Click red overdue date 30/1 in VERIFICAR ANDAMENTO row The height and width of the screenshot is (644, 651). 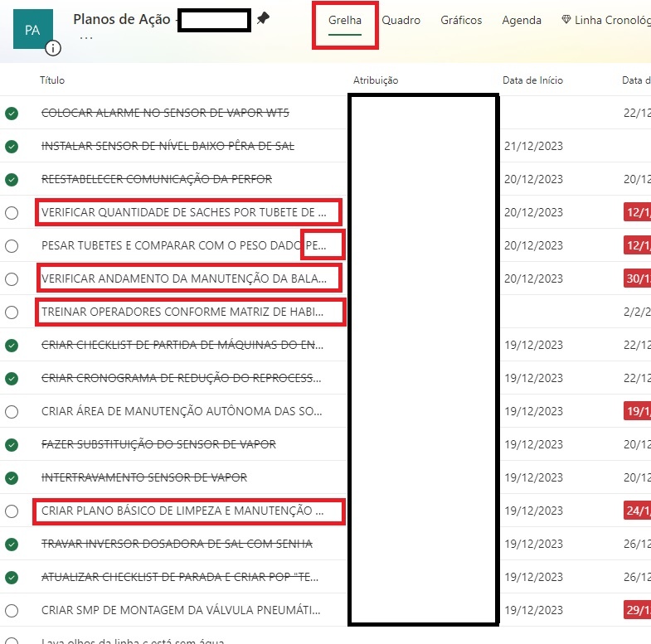(637, 278)
